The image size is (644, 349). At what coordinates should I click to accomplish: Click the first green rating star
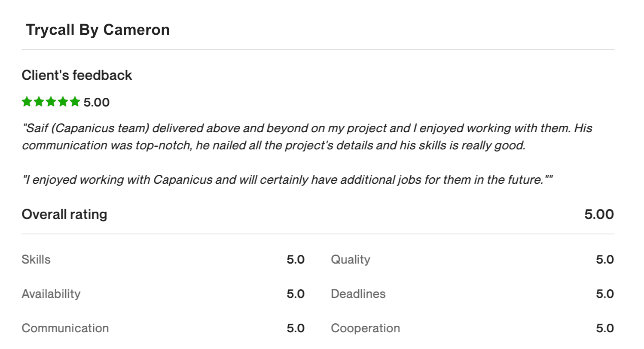27,102
